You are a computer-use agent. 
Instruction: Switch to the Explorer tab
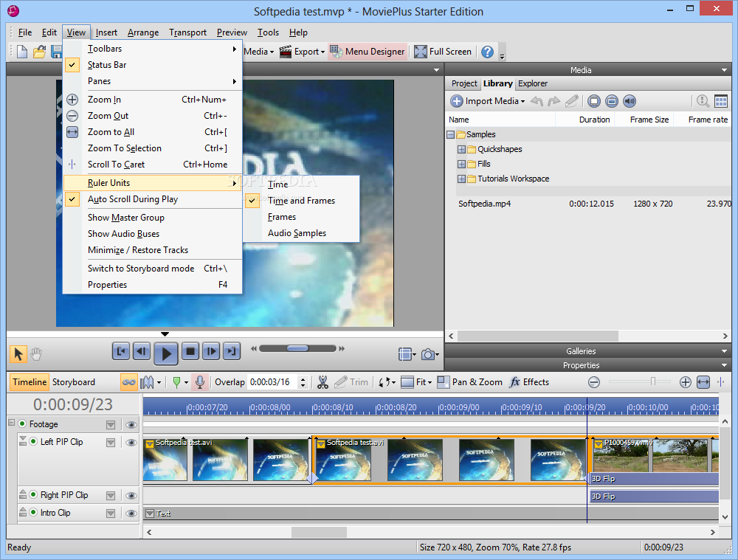[532, 83]
